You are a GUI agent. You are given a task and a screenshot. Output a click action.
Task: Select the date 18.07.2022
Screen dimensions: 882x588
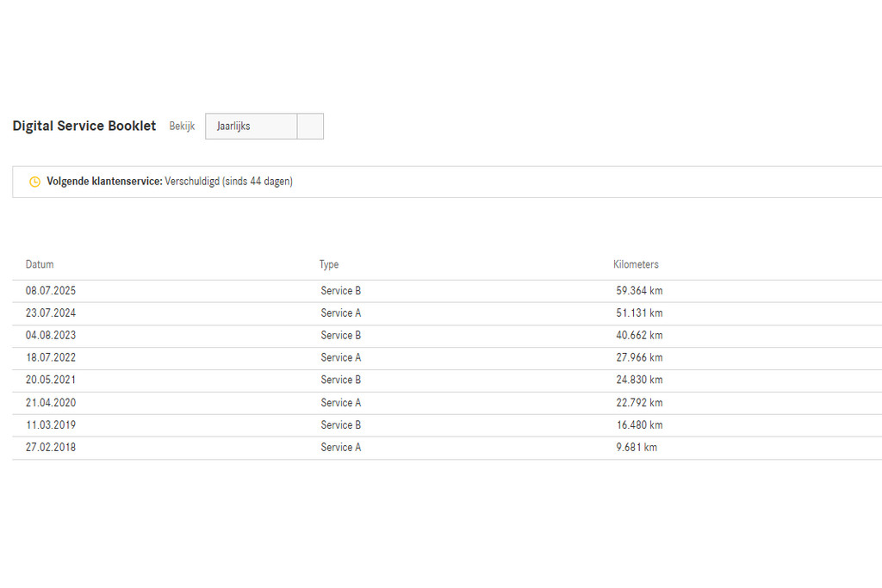[x=51, y=357]
